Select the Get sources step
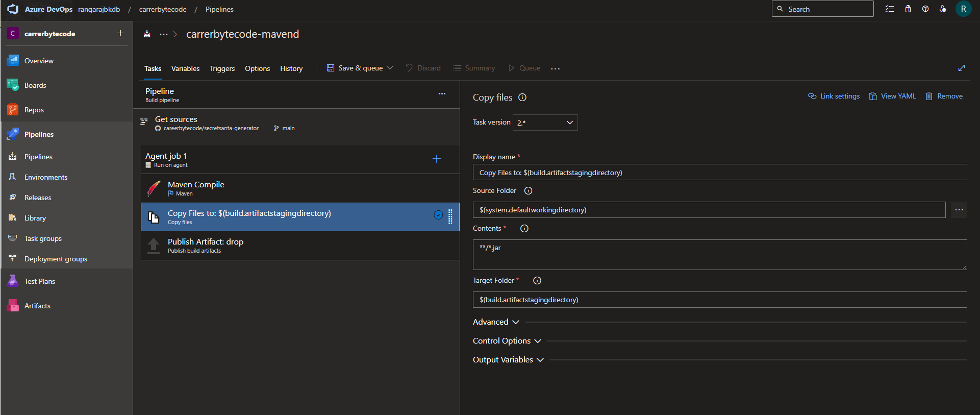 point(296,123)
